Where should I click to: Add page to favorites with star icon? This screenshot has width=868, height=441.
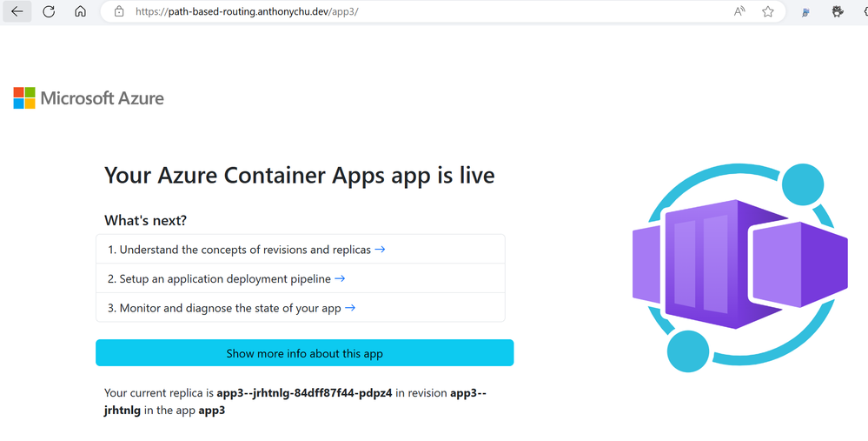[768, 11]
